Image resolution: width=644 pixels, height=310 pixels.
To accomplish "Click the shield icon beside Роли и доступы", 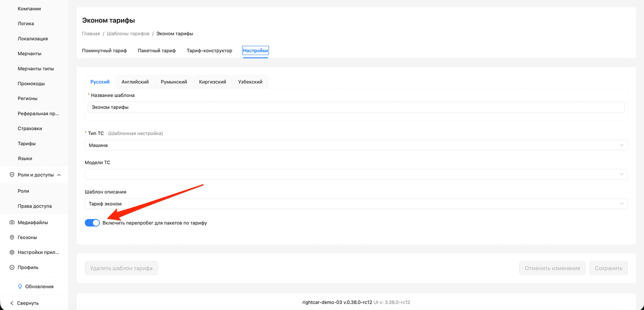I will (12, 175).
